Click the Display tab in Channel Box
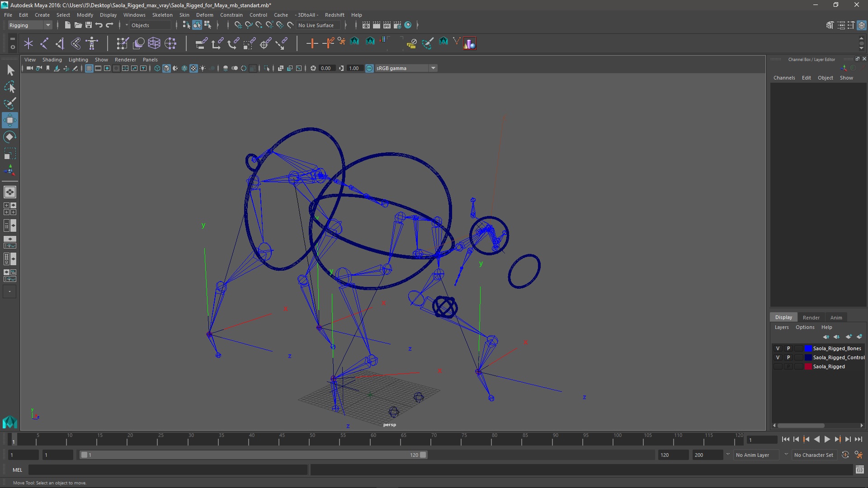 783,317
